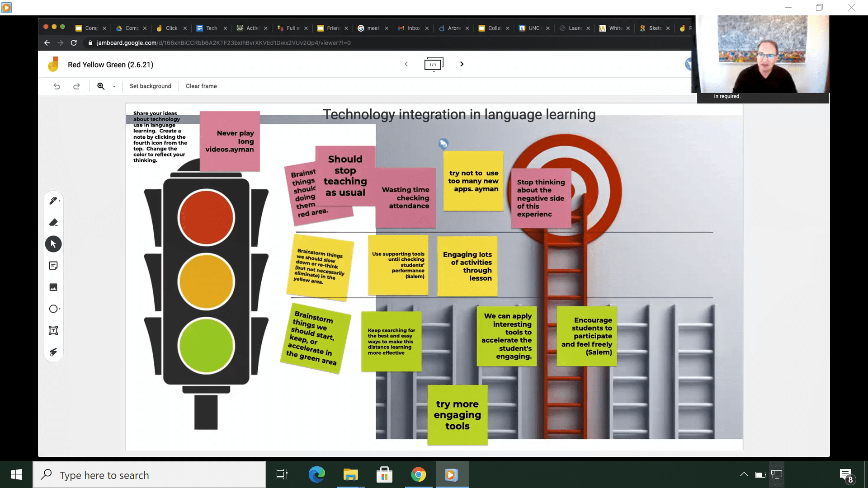Screen dimensions: 868x488
Task: Open the frame bar showing 1/1
Action: 434,64
